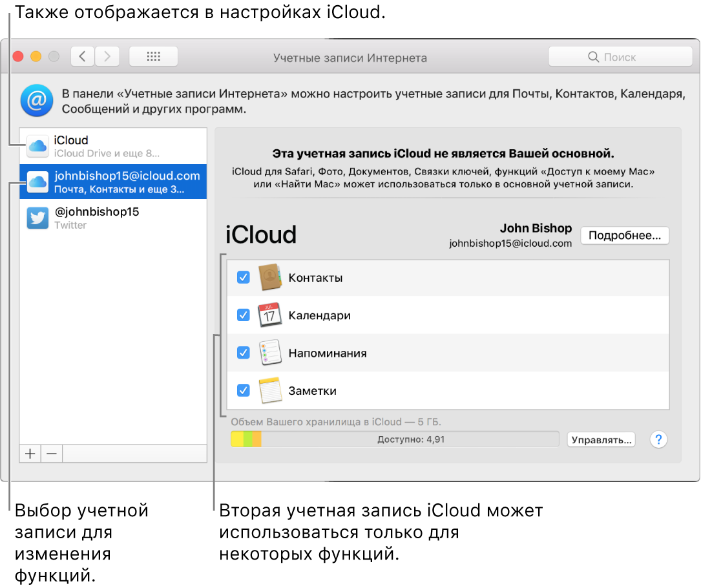The image size is (701, 588).
Task: Focus the Поиск search field
Action: [620, 57]
